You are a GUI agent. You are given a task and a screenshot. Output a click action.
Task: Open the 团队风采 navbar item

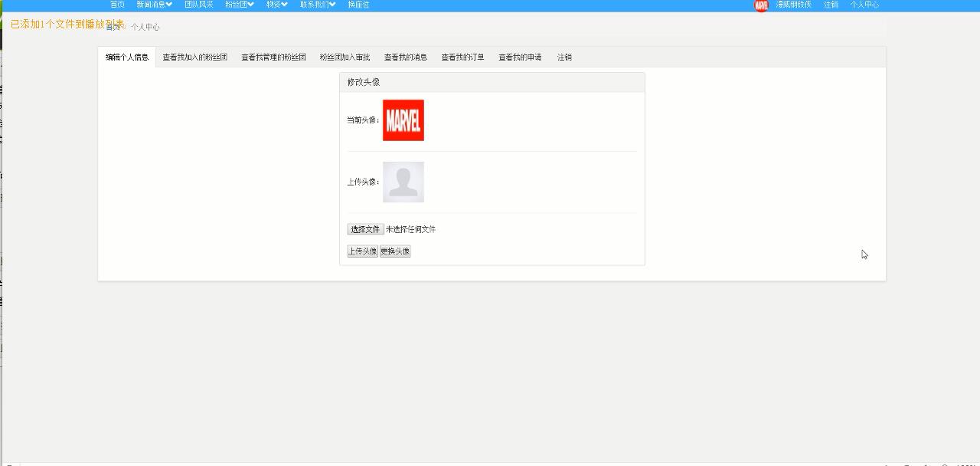pyautogui.click(x=199, y=5)
